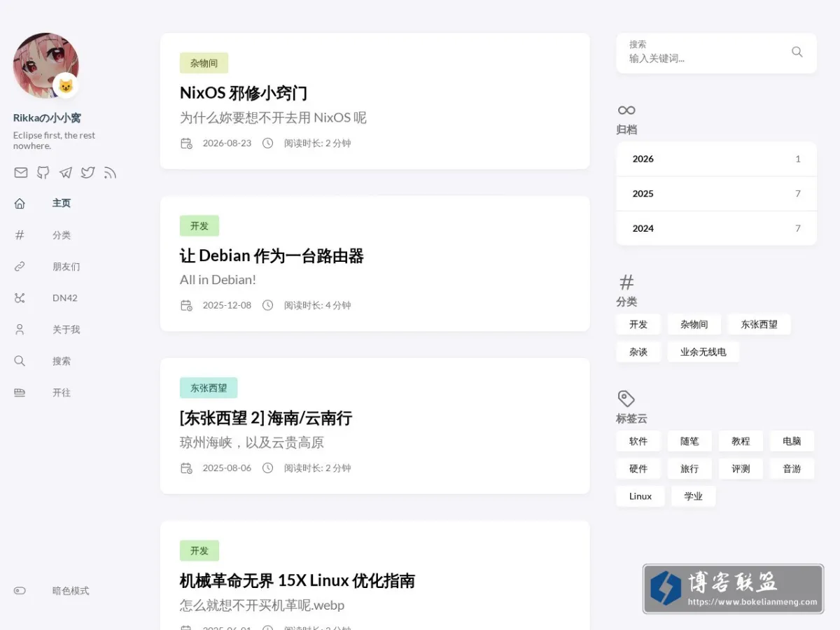
Task: Click calendar icon next to 2025-08-06
Action: [x=186, y=468]
